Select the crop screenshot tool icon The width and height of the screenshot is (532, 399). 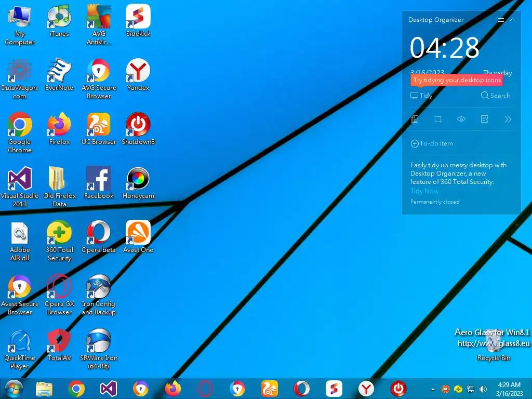coord(438,119)
